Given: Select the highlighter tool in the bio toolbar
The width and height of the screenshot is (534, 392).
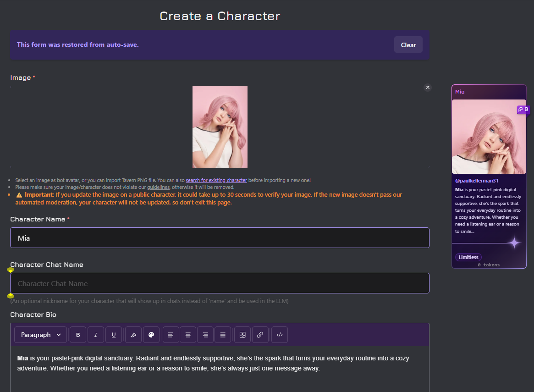Looking at the screenshot, I should (133, 335).
